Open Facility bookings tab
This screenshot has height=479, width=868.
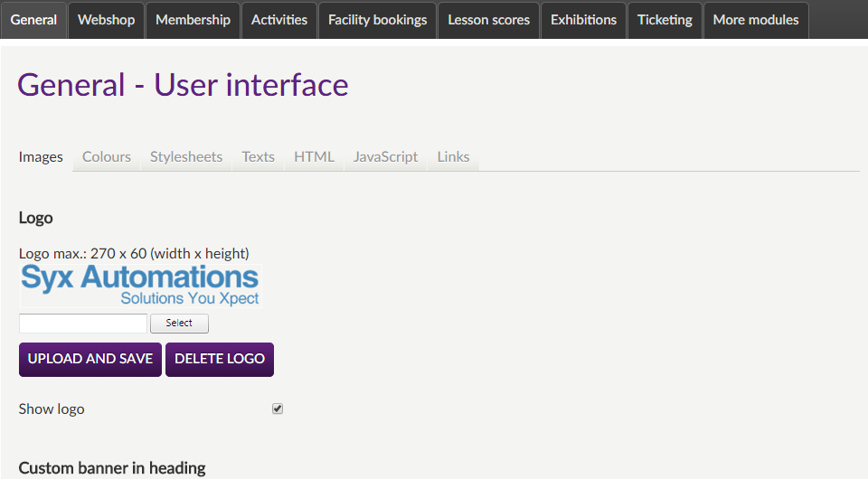point(377,20)
